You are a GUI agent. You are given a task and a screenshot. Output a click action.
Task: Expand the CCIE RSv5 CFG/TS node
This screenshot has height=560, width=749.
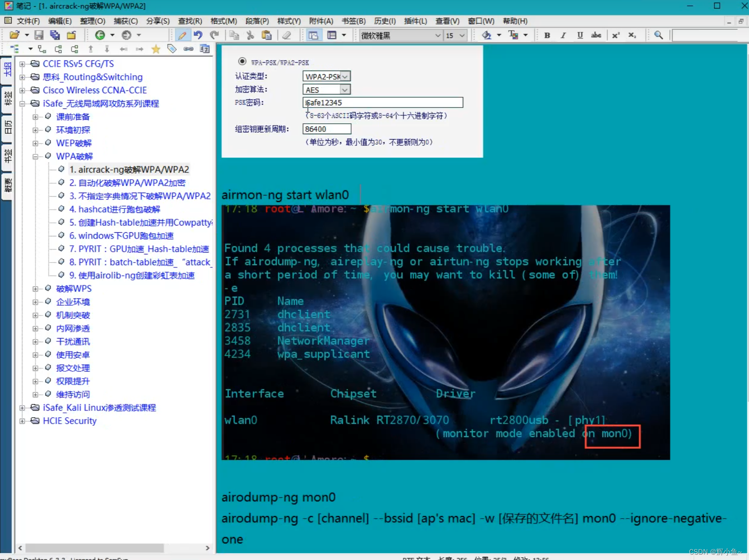pos(22,64)
